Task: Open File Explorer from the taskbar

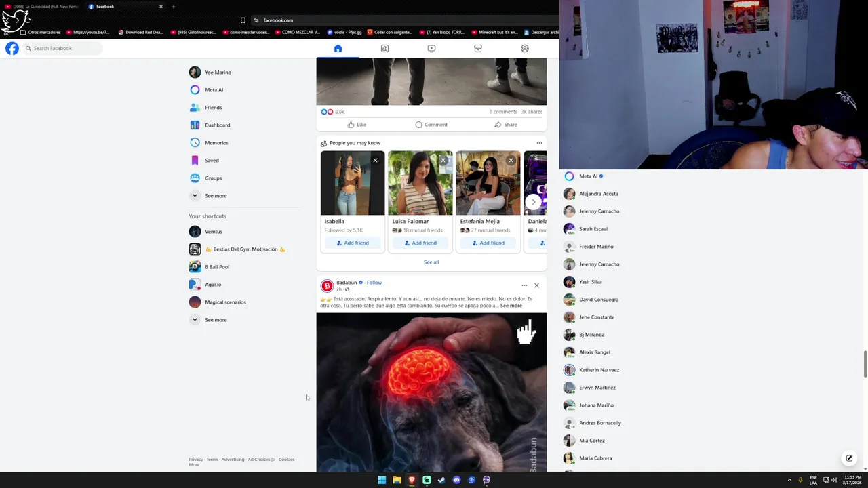Action: [x=397, y=480]
